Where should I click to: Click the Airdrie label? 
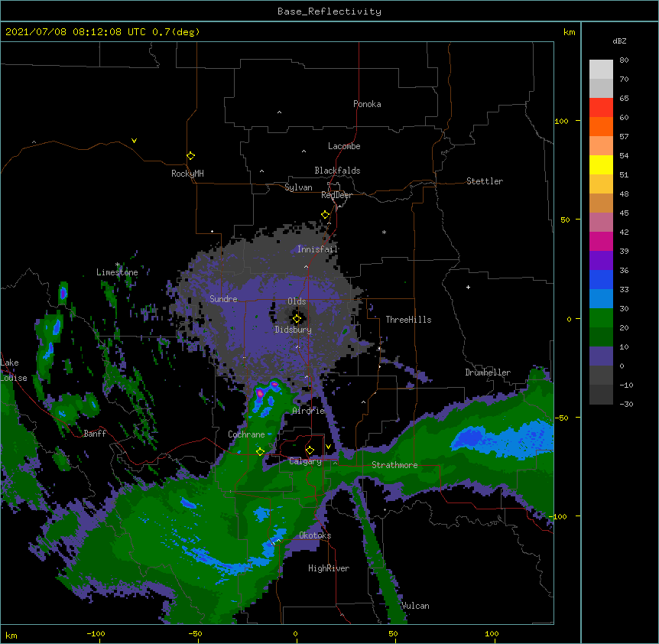[309, 411]
